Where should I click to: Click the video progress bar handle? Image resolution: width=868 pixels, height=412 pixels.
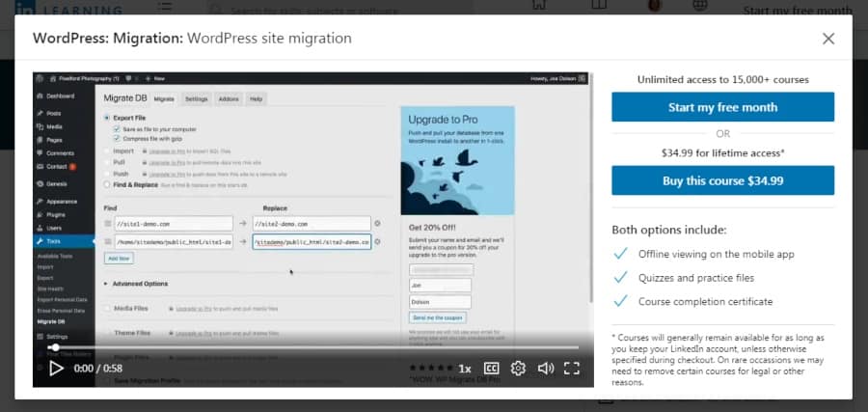click(55, 347)
